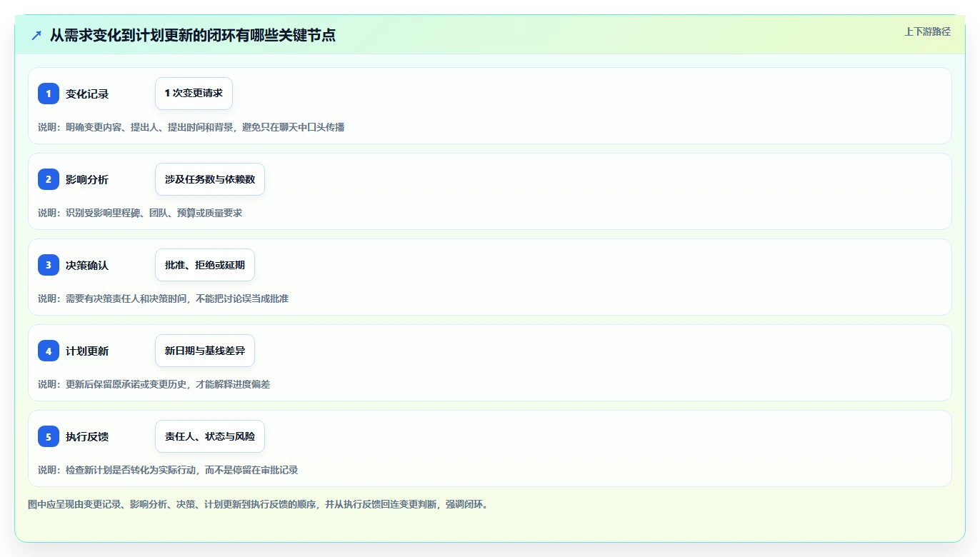The width and height of the screenshot is (980, 557).
Task: Select the 决策确认 step label
Action: click(x=87, y=265)
